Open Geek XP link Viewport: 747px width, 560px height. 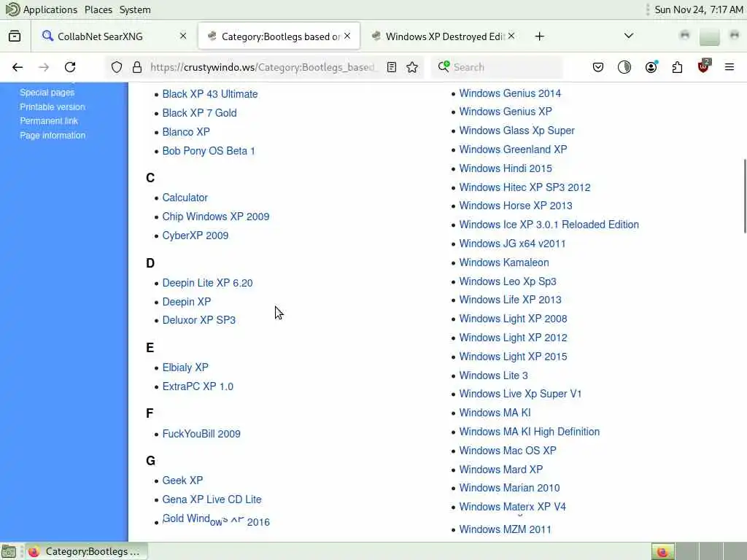coord(182,481)
